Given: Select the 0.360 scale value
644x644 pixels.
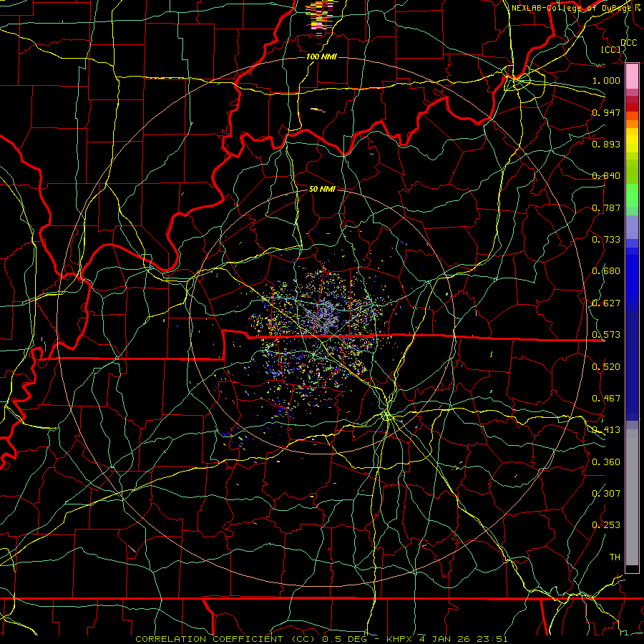Looking at the screenshot, I should (606, 462).
